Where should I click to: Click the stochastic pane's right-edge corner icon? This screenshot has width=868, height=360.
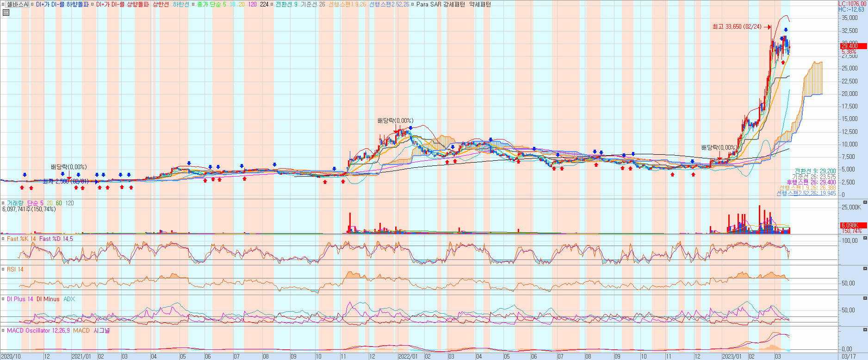(865, 238)
